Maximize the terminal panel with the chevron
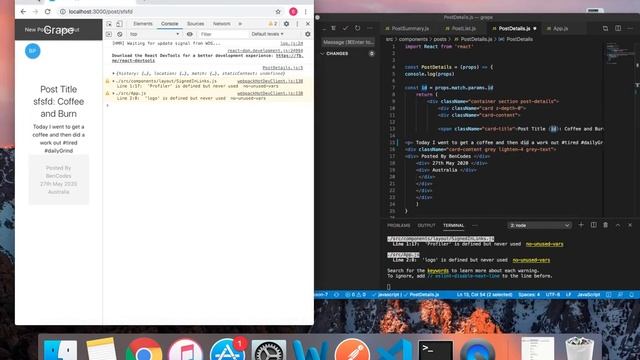Image resolution: width=640 pixels, height=360 pixels. (x=618, y=225)
